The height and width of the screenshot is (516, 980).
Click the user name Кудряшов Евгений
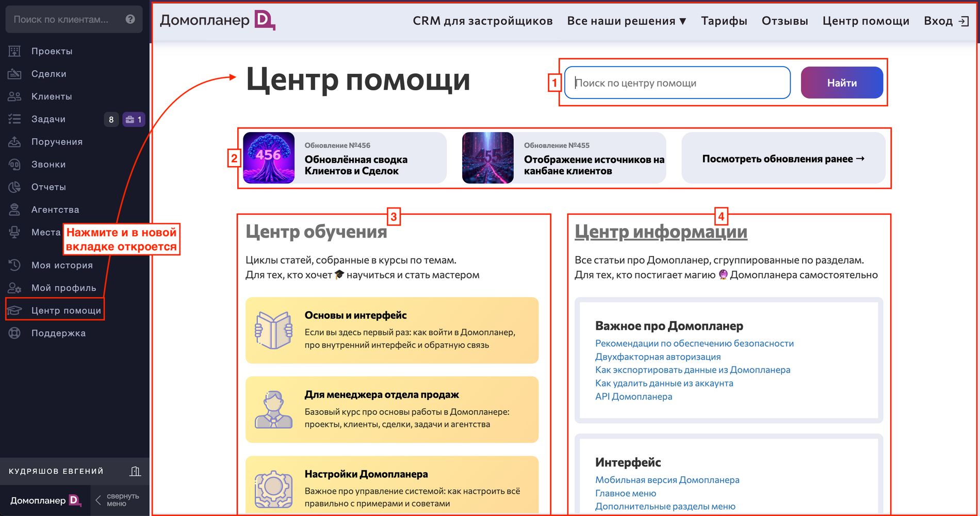pyautogui.click(x=56, y=471)
